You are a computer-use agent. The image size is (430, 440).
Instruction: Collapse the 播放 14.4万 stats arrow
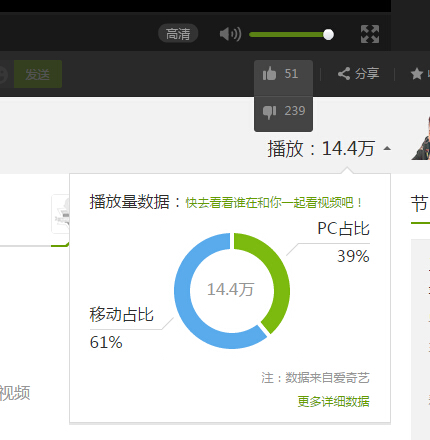(387, 148)
